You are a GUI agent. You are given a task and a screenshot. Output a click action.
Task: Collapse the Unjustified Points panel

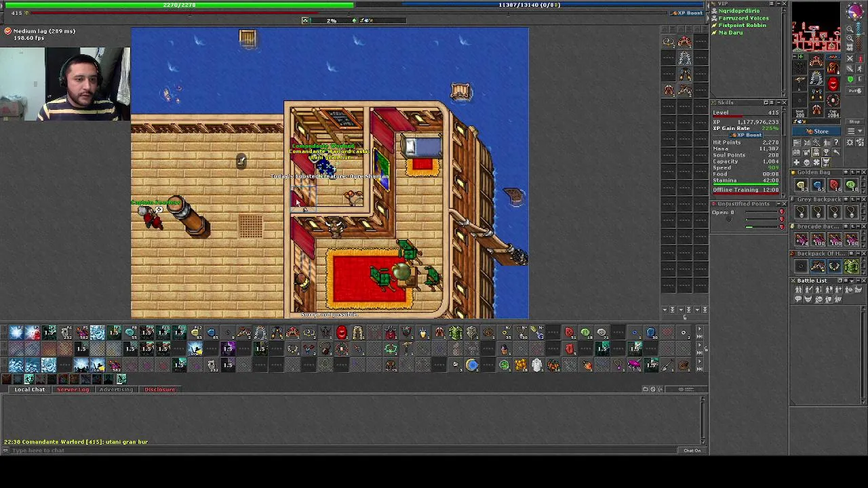[777, 203]
